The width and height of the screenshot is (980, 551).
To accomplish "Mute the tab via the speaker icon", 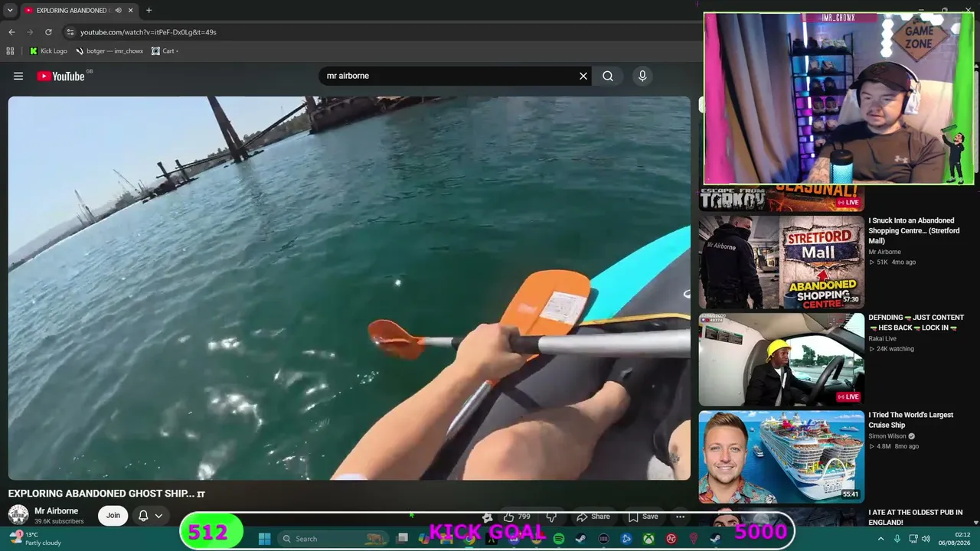I will coord(118,10).
